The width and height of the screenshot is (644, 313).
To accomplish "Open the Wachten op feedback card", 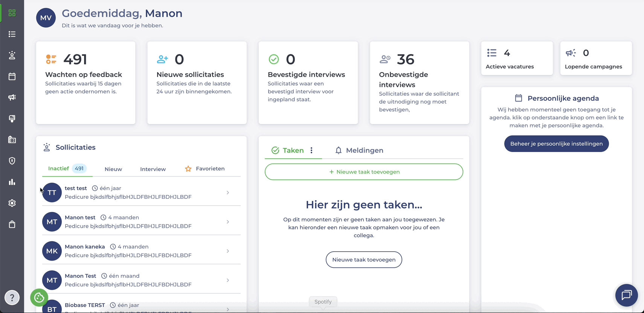I will 85,83.
